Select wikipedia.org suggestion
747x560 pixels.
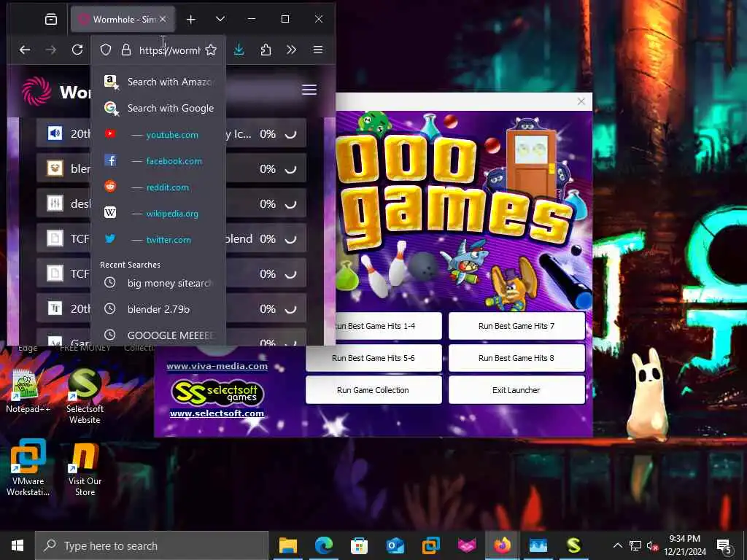click(158, 214)
